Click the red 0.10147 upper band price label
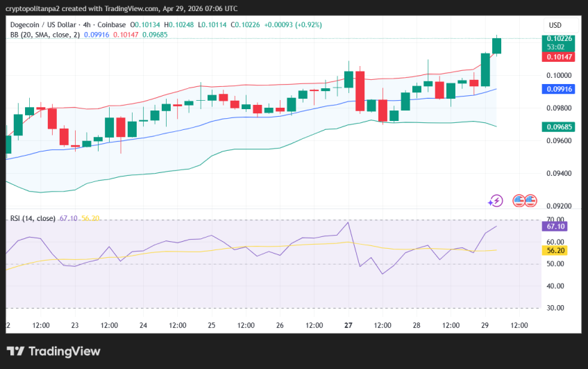 (560, 58)
